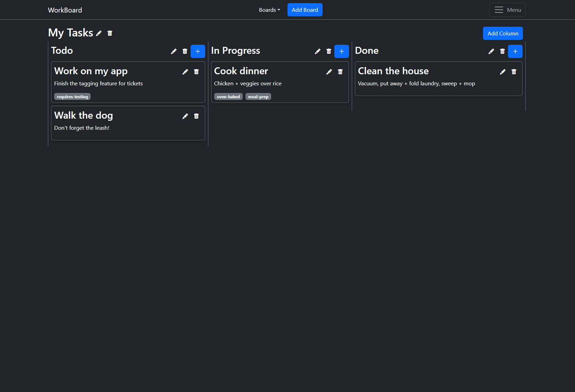The height and width of the screenshot is (392, 575).
Task: Delete the Todo column
Action: coord(185,51)
